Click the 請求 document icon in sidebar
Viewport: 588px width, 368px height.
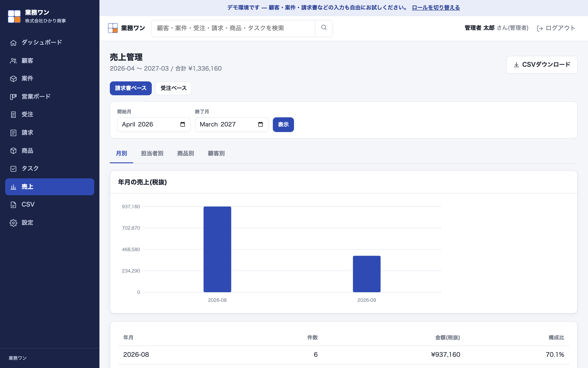pyautogui.click(x=13, y=133)
